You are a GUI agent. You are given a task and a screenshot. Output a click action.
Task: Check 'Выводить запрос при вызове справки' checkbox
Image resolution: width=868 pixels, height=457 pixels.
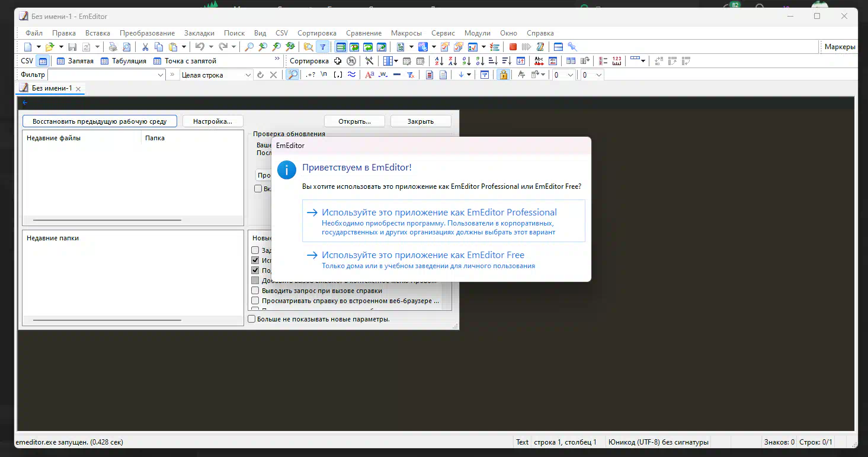tap(255, 291)
